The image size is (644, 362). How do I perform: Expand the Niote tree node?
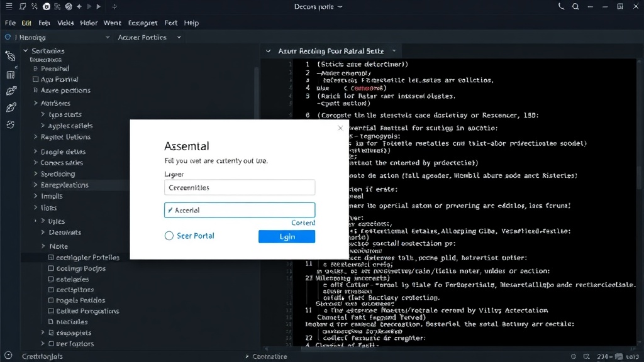tap(43, 246)
